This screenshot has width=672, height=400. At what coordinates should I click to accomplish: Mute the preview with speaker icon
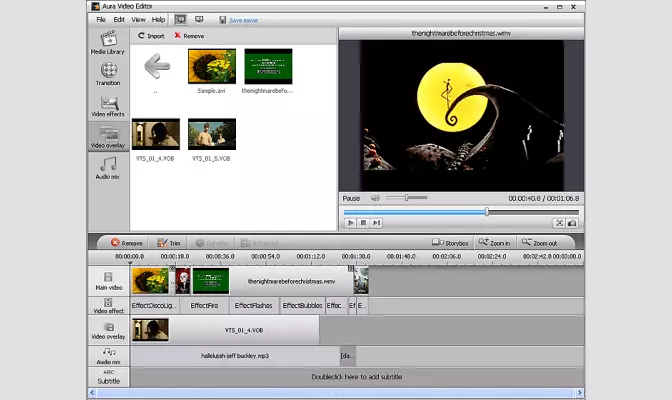pyautogui.click(x=375, y=198)
